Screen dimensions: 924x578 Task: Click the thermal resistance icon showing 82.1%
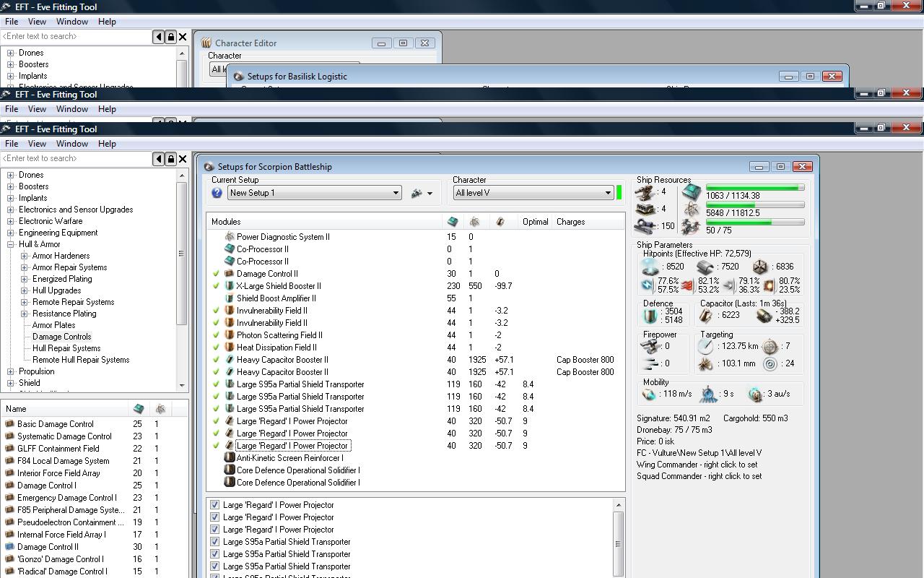[x=688, y=285]
